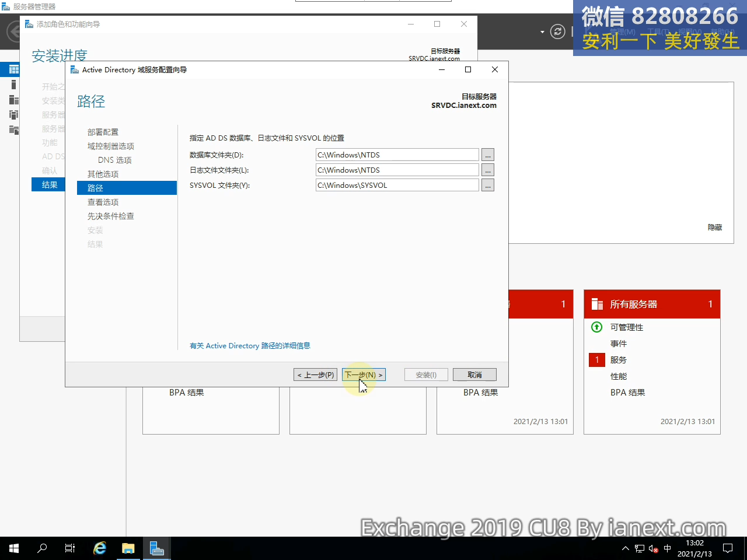Click the log files folder path field

(x=397, y=170)
